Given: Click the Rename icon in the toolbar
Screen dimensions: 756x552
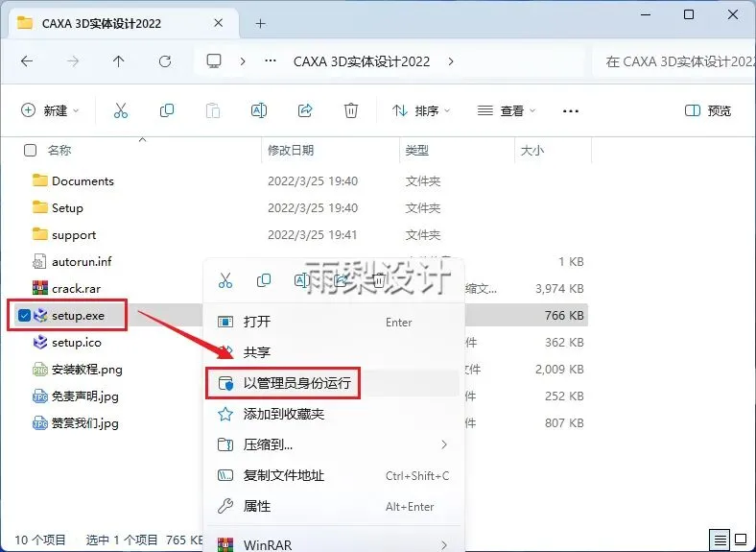Looking at the screenshot, I should (259, 111).
